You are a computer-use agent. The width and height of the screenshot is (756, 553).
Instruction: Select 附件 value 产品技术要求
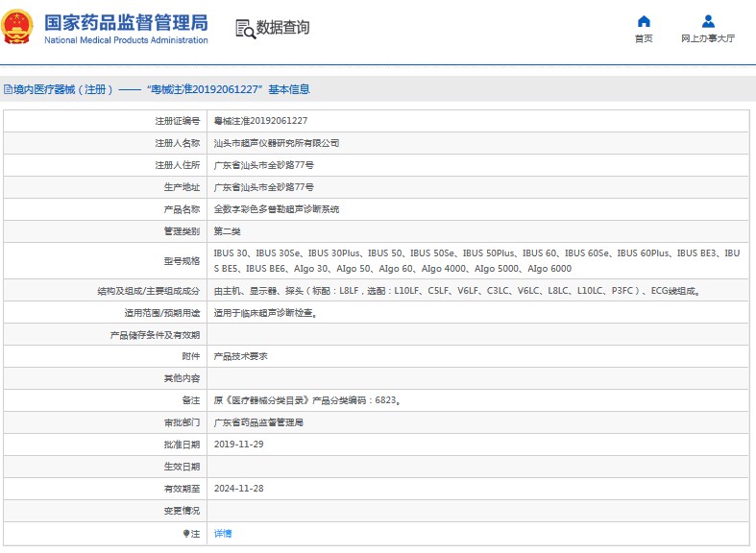pos(240,356)
